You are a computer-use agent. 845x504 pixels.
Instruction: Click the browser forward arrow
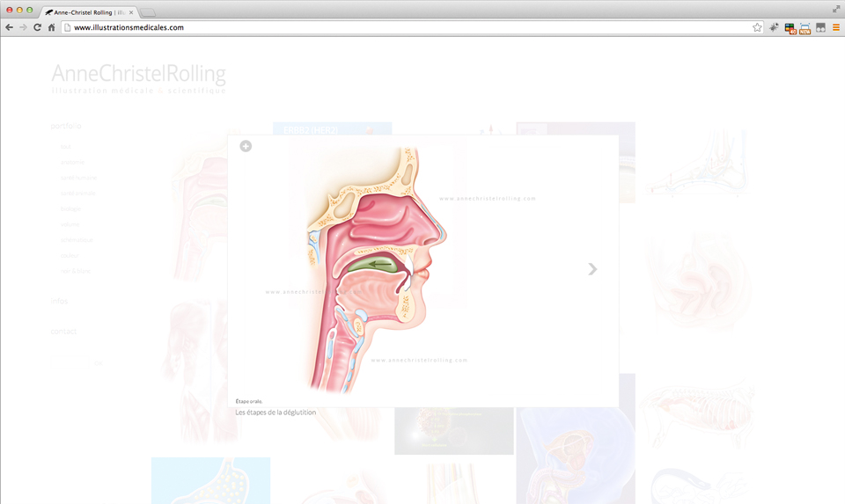point(23,27)
